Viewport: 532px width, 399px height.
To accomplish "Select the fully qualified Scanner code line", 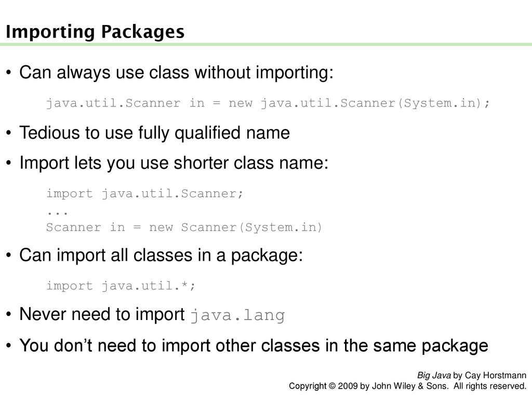I will click(268, 103).
